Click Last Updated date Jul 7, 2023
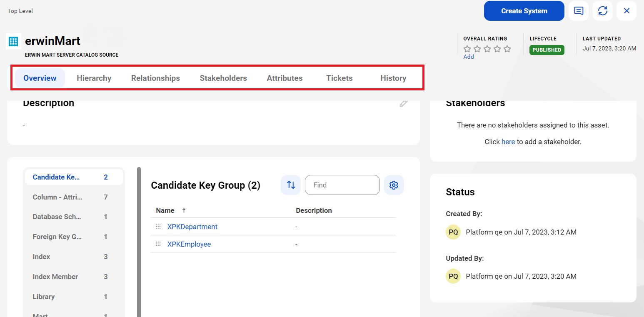 (609, 48)
